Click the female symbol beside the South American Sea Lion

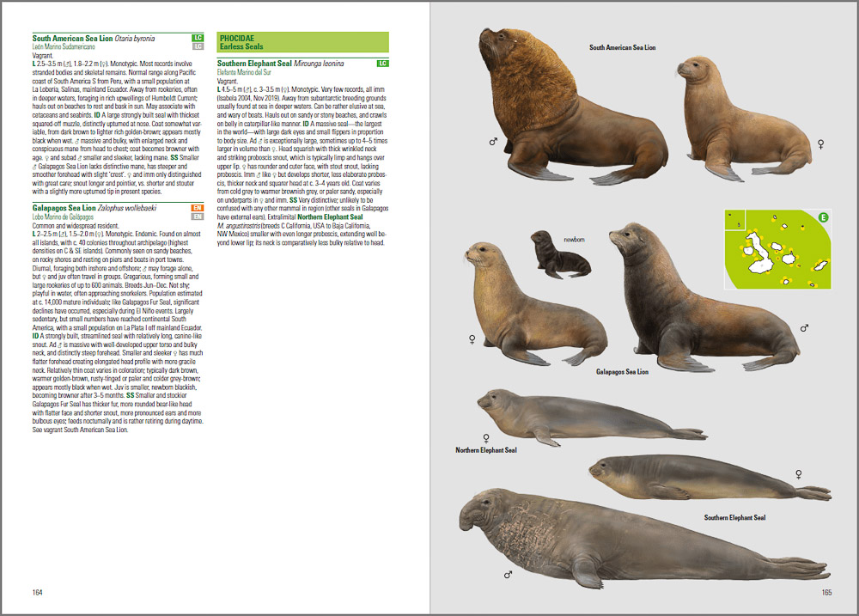[x=820, y=144]
